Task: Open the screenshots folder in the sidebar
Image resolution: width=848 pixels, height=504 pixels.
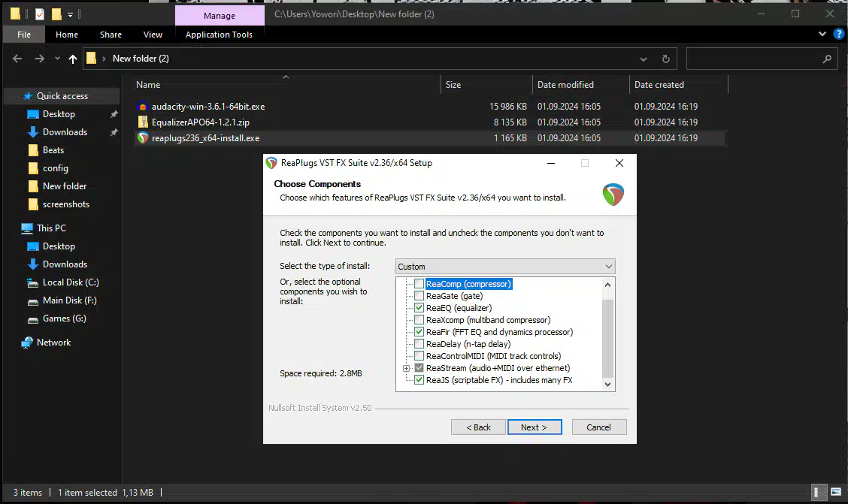Action: coord(66,204)
